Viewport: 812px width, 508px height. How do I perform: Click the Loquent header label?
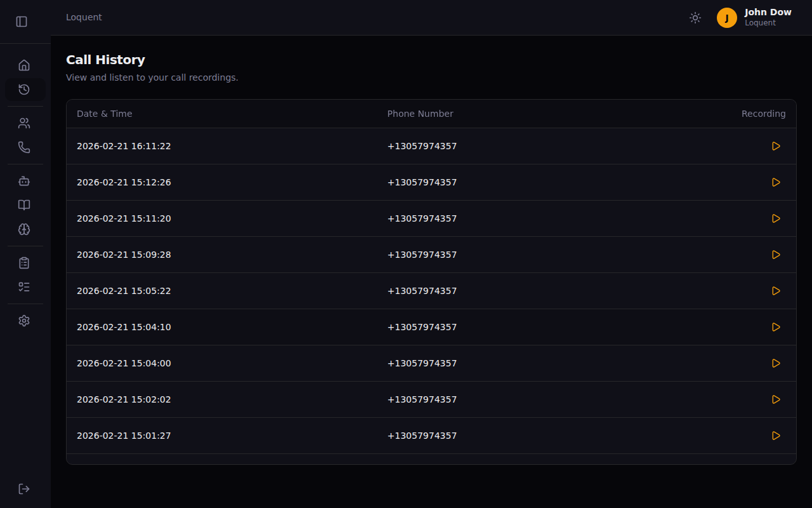click(84, 17)
